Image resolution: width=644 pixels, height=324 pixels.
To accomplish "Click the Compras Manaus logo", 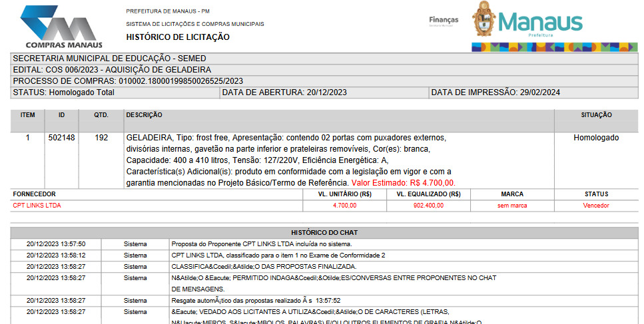I will click(61, 27).
